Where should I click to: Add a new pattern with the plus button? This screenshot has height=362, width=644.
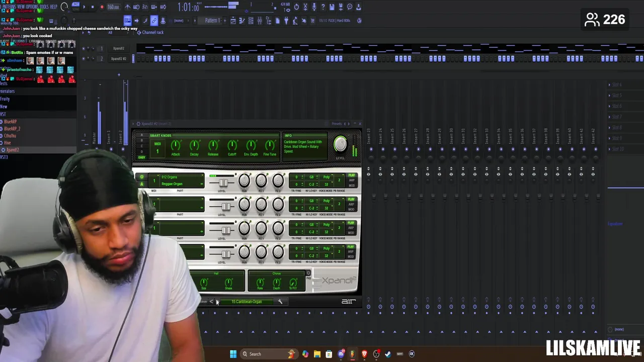tap(225, 21)
